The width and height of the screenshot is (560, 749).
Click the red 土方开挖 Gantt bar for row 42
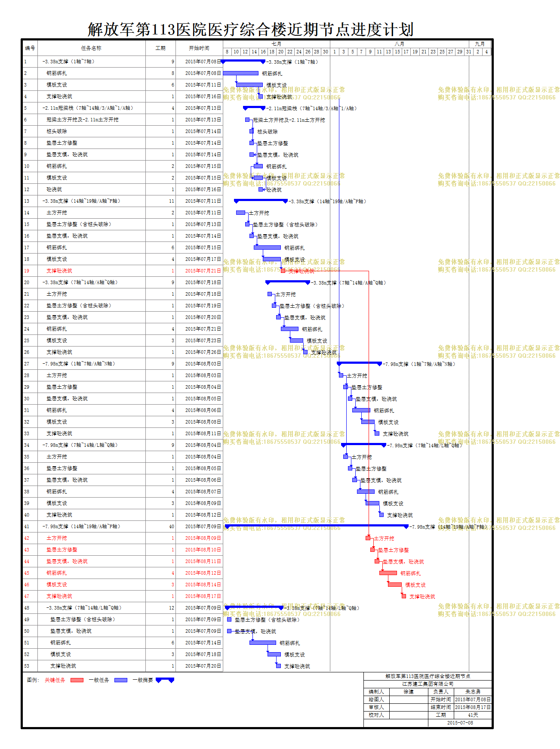click(x=368, y=538)
